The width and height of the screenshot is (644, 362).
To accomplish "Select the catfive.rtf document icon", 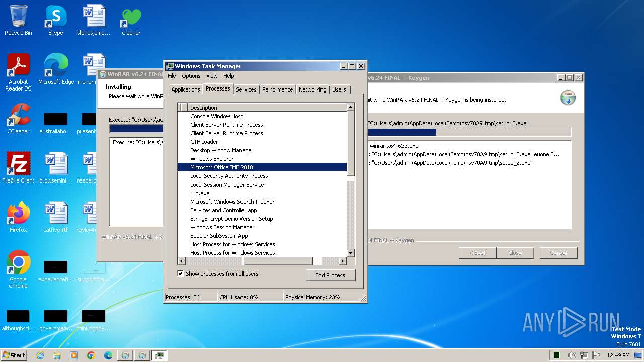I will [56, 217].
